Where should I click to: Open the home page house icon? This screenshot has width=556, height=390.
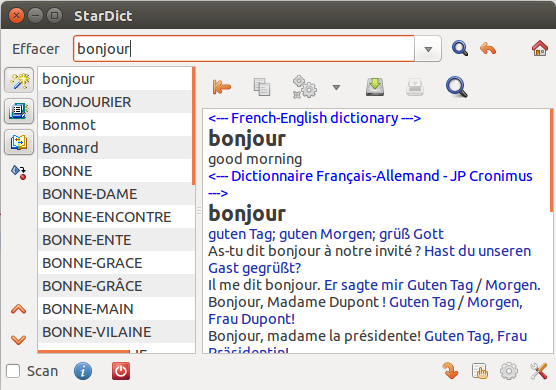540,49
